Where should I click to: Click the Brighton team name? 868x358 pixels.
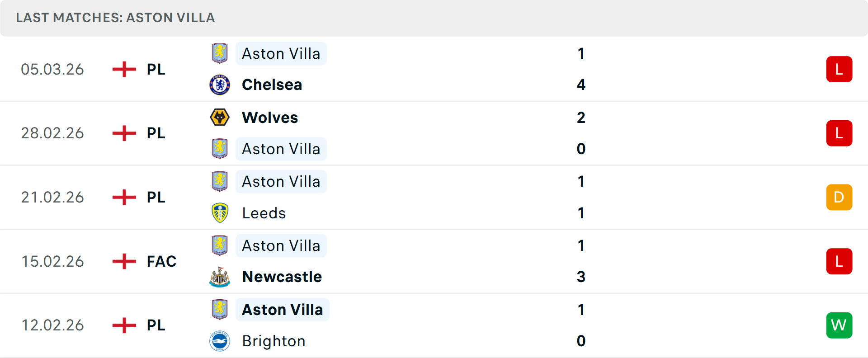(x=274, y=341)
